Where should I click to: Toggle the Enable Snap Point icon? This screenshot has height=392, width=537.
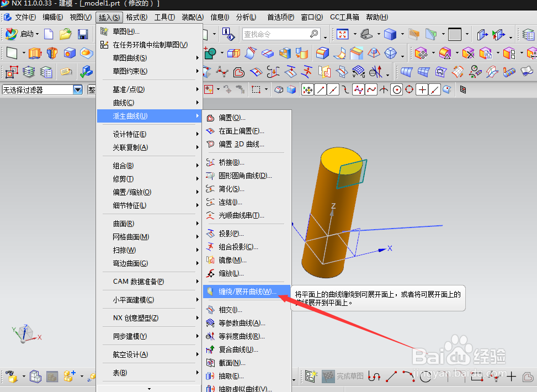(x=307, y=90)
